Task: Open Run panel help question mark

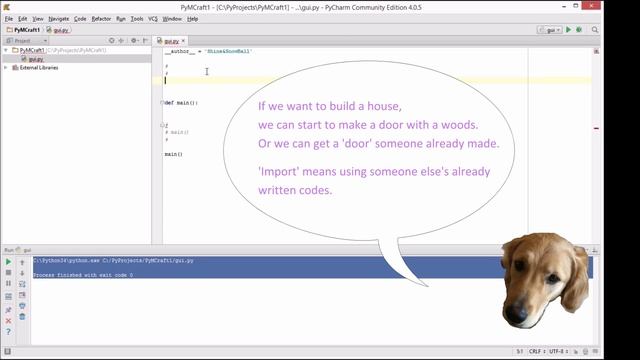Action: [x=8, y=332]
